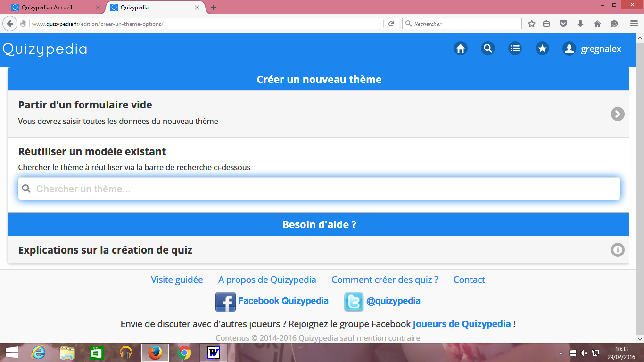644x362 pixels.
Task: Click the Twitter bird icon in footer
Action: pos(354,302)
